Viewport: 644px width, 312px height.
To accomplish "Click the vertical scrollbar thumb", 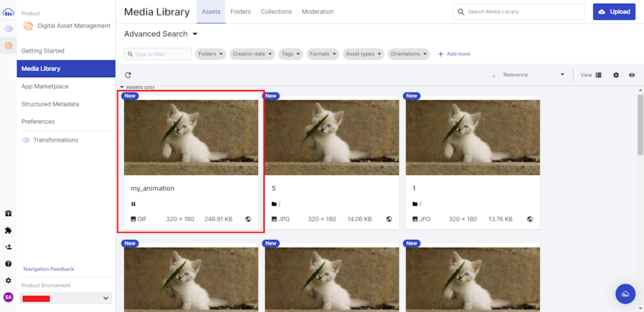I will coord(640,124).
